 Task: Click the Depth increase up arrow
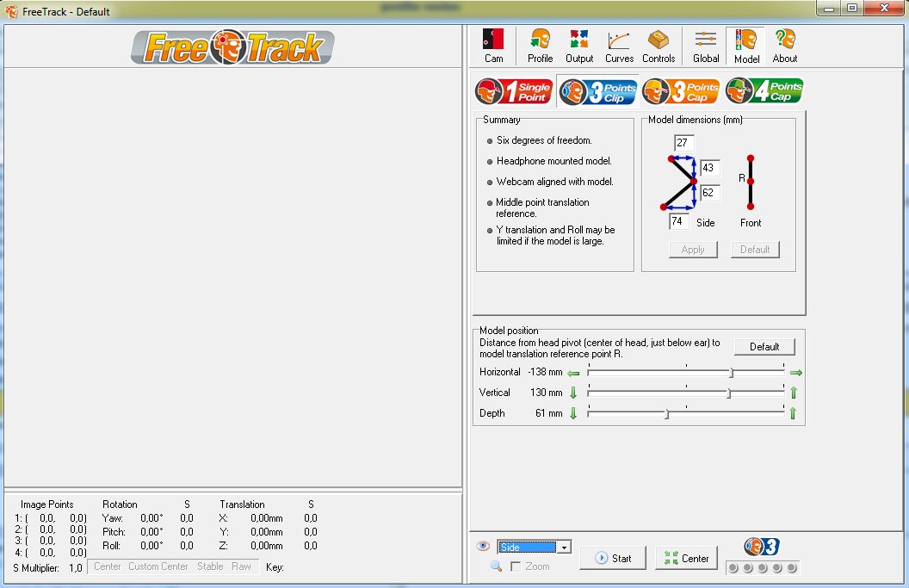[x=793, y=413]
